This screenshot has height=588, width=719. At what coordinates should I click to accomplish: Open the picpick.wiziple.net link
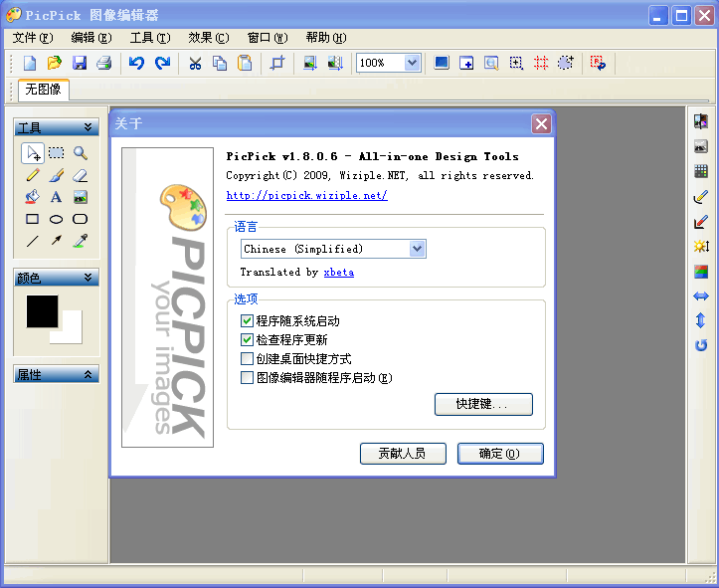(x=306, y=195)
